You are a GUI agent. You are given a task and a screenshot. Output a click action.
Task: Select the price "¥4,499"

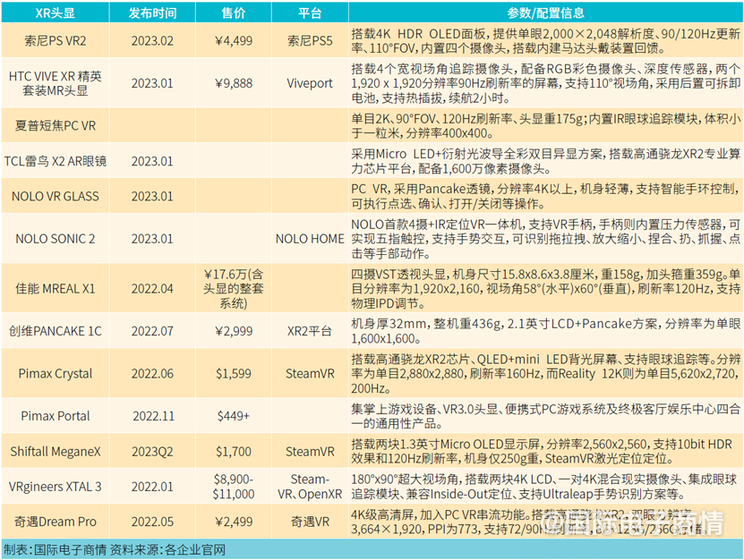[x=234, y=41]
